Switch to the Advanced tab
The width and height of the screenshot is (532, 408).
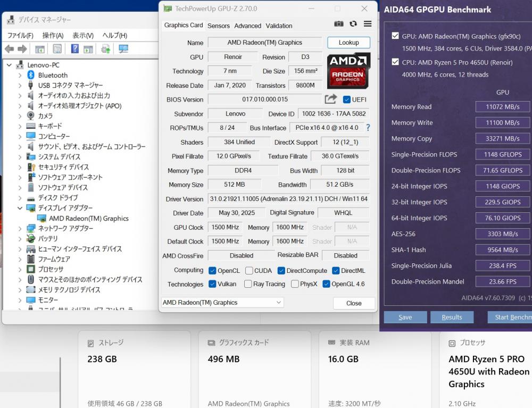coord(248,26)
